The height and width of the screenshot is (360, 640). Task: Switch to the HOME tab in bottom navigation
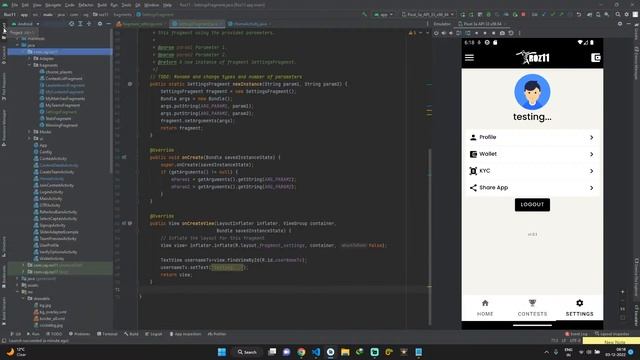pos(485,308)
